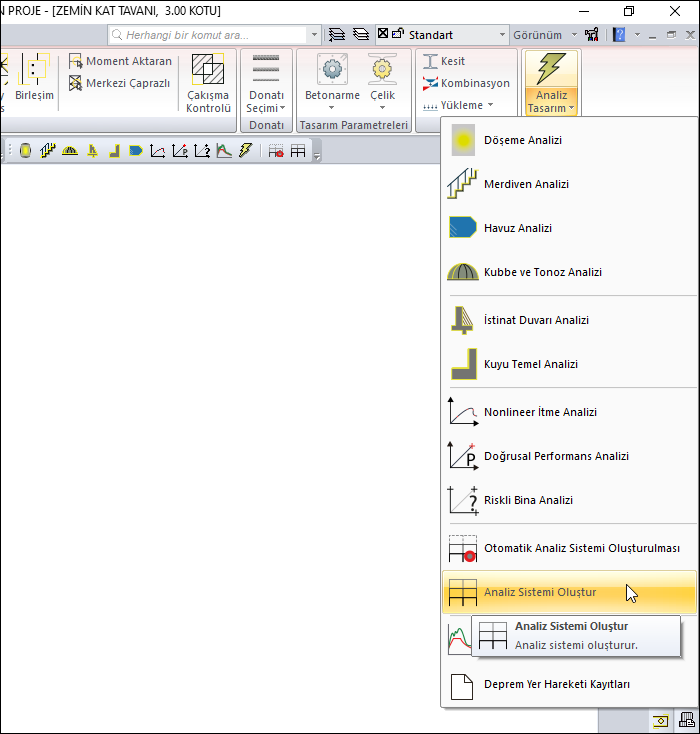Viewport: 700px width, 734px height.
Task: Click create analysis system grid icon in small toolbar
Action: coord(298,151)
